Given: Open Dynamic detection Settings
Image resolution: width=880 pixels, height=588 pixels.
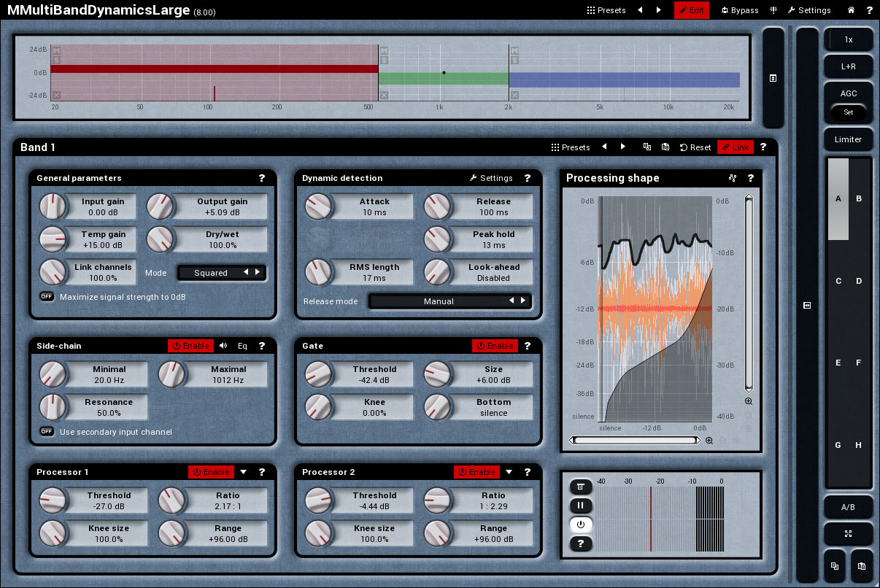Looking at the screenshot, I should 490,178.
